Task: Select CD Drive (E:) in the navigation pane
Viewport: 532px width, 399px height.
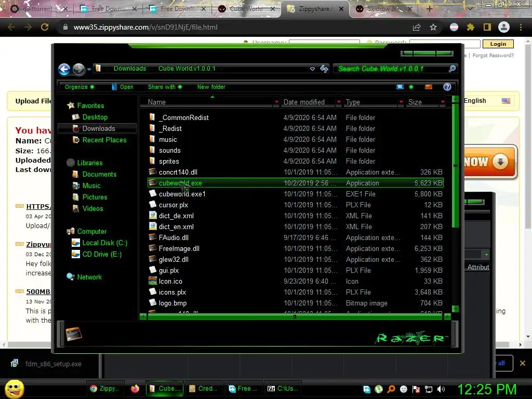Action: point(102,254)
